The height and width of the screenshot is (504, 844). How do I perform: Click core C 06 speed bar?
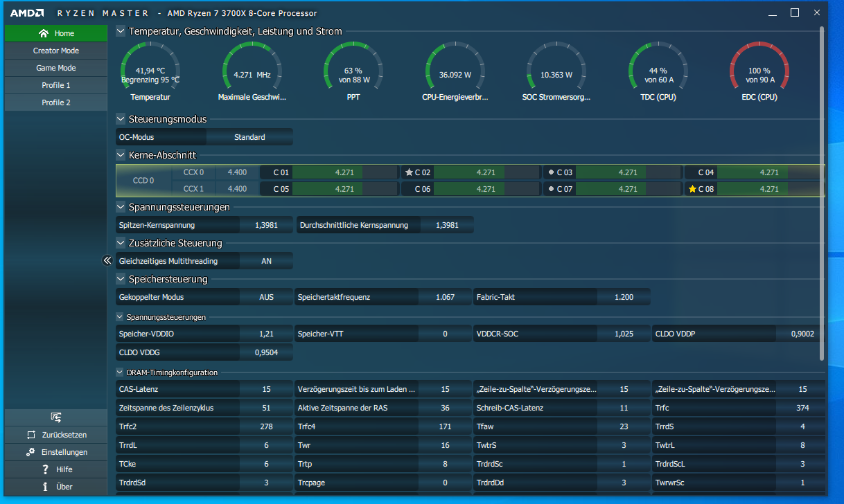coord(487,188)
